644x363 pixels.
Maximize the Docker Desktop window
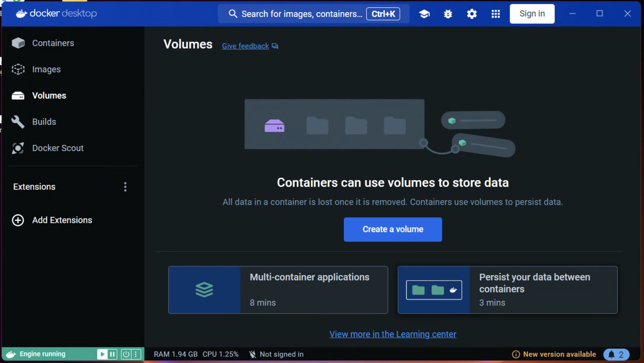click(x=600, y=14)
